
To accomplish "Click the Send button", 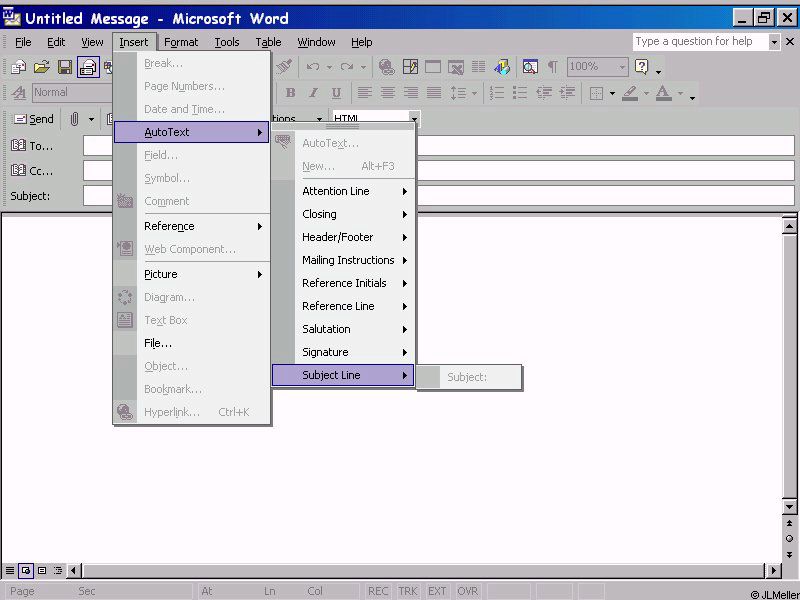I will pyautogui.click(x=32, y=119).
